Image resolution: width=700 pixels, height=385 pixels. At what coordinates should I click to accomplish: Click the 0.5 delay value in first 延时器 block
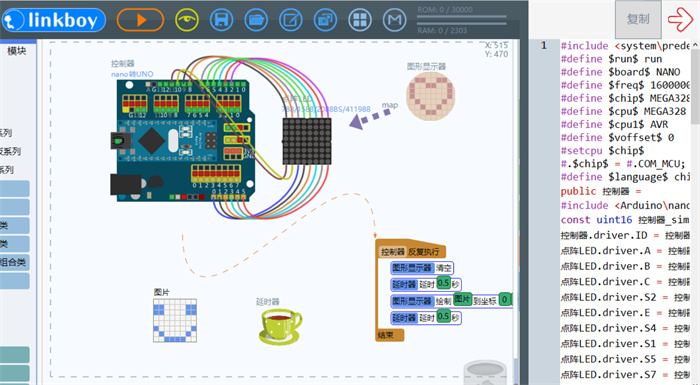pos(443,284)
